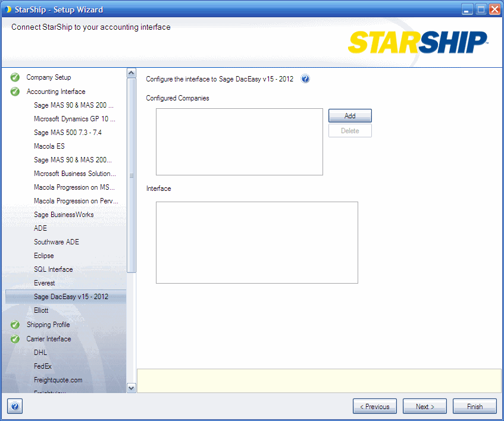The image size is (504, 421).
Task: Click the sidebar scroll up arrow
Action: (131, 73)
